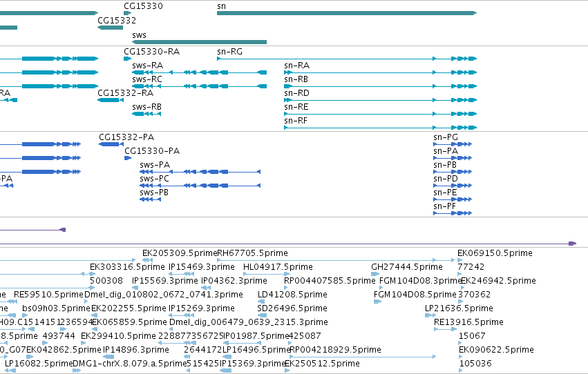
Task: Click the HL04917.5prime EST label
Action: pos(278,267)
